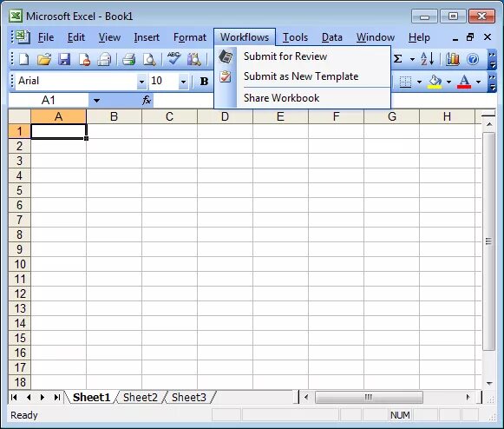Open the Insert menu
This screenshot has width=504, height=429.
(147, 37)
